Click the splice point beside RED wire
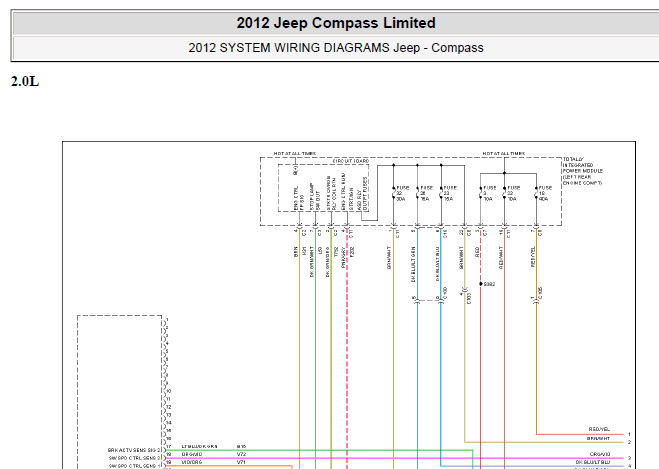Image resolution: width=659 pixels, height=469 pixels. pyautogui.click(x=481, y=284)
